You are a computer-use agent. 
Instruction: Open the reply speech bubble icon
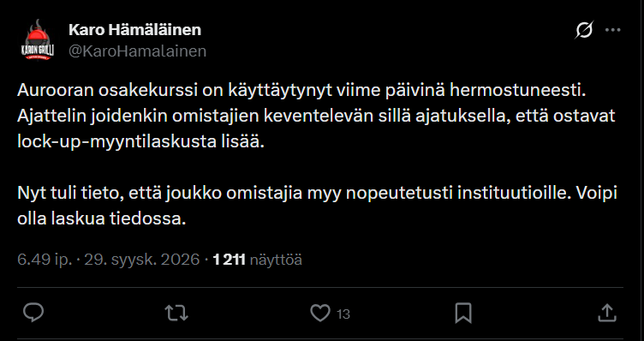click(x=33, y=313)
